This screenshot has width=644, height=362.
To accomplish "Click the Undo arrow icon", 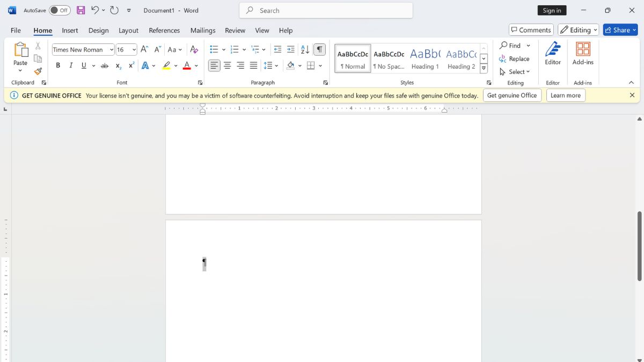I will tap(95, 10).
